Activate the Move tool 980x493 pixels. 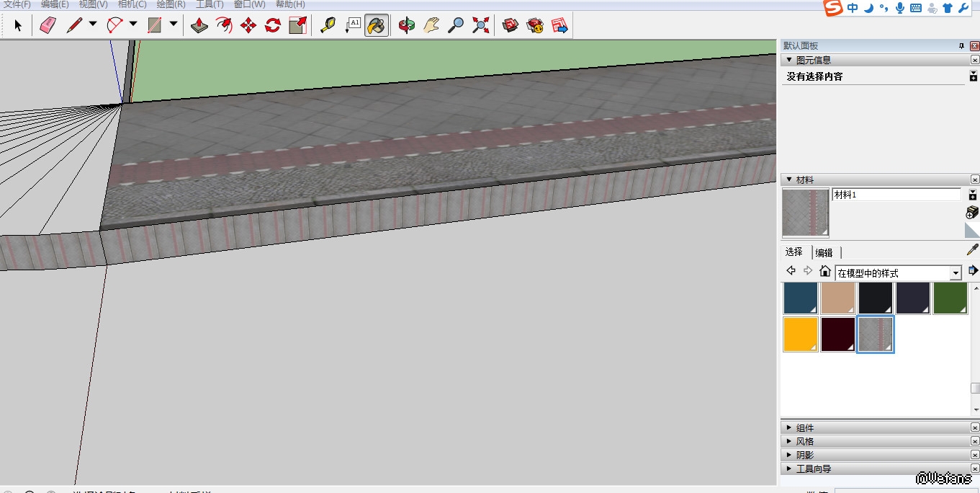click(248, 26)
